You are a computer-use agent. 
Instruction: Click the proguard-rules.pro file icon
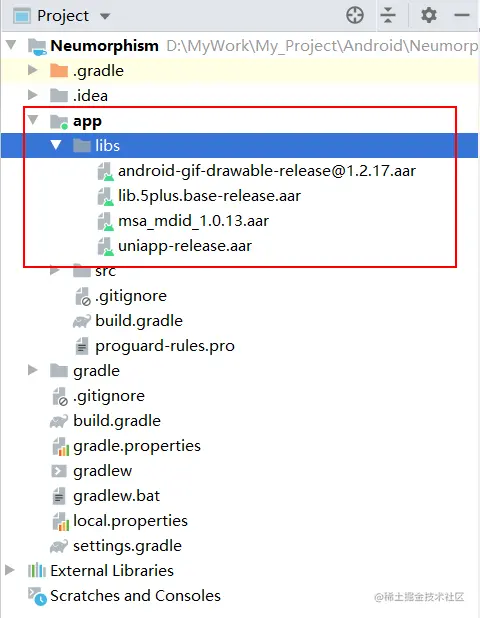click(x=82, y=346)
